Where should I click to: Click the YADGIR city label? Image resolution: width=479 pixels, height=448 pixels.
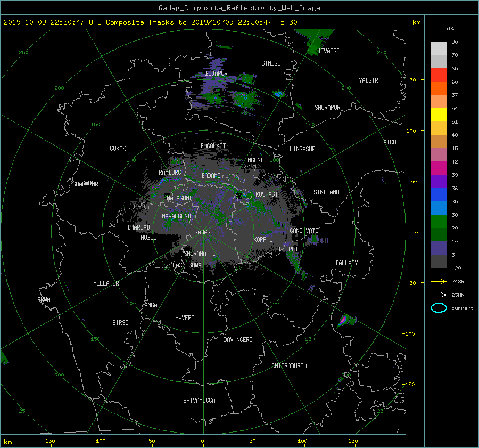(368, 80)
